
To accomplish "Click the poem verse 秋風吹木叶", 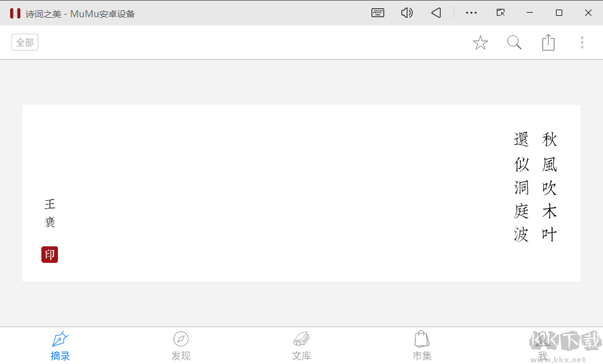I will pos(550,187).
